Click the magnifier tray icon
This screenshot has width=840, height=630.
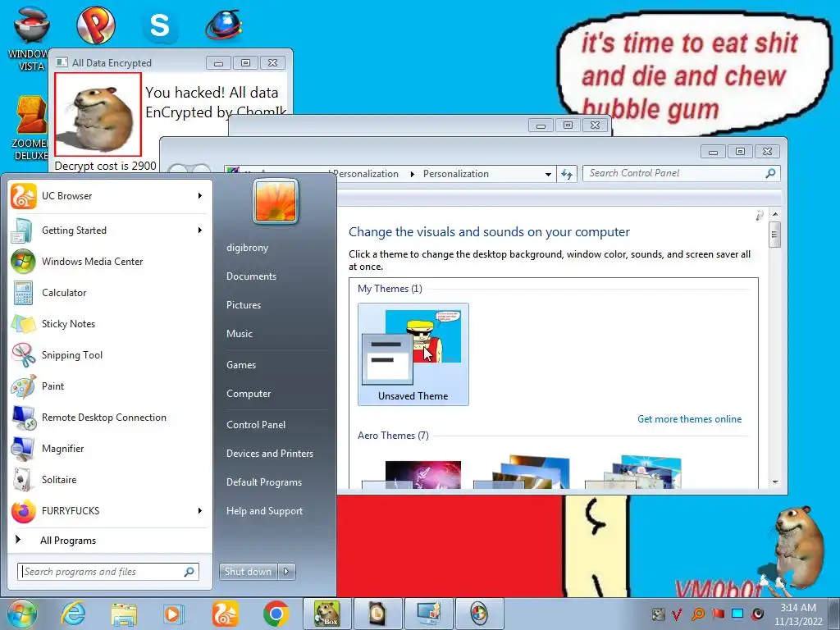pyautogui.click(x=697, y=614)
